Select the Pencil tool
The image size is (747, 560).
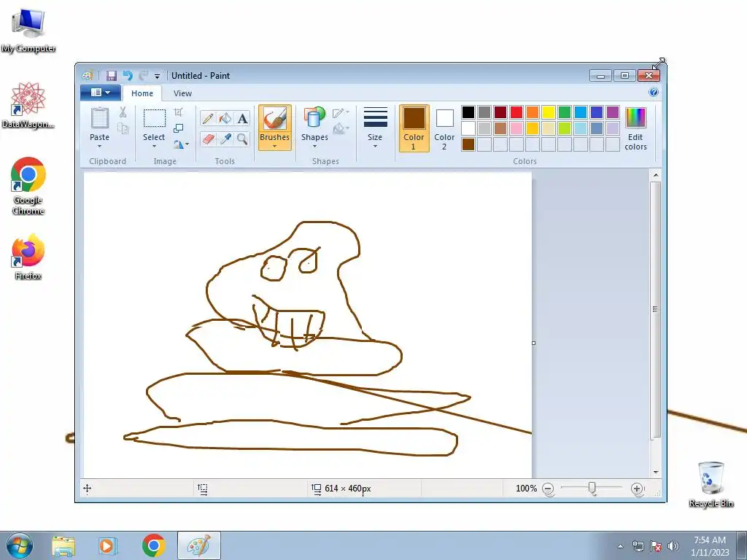208,118
